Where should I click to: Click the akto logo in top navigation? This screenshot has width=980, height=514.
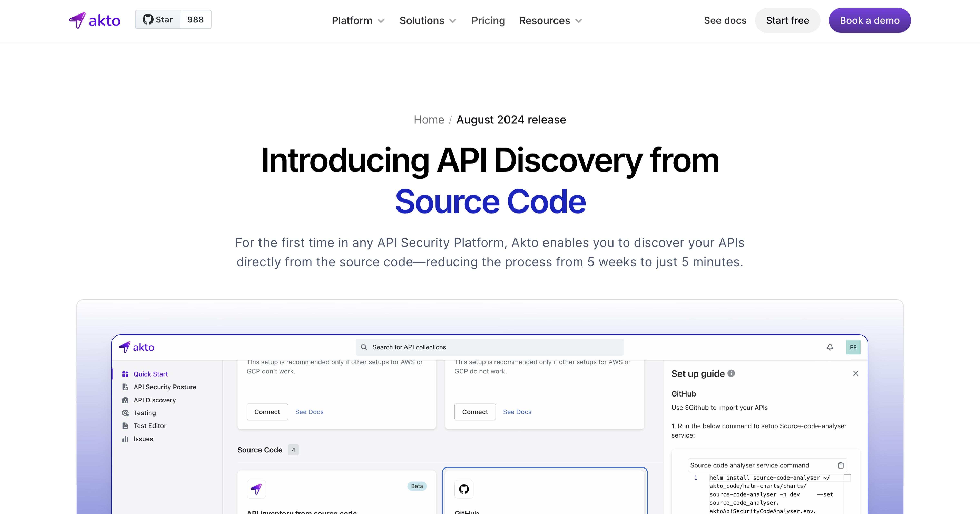[x=94, y=21]
